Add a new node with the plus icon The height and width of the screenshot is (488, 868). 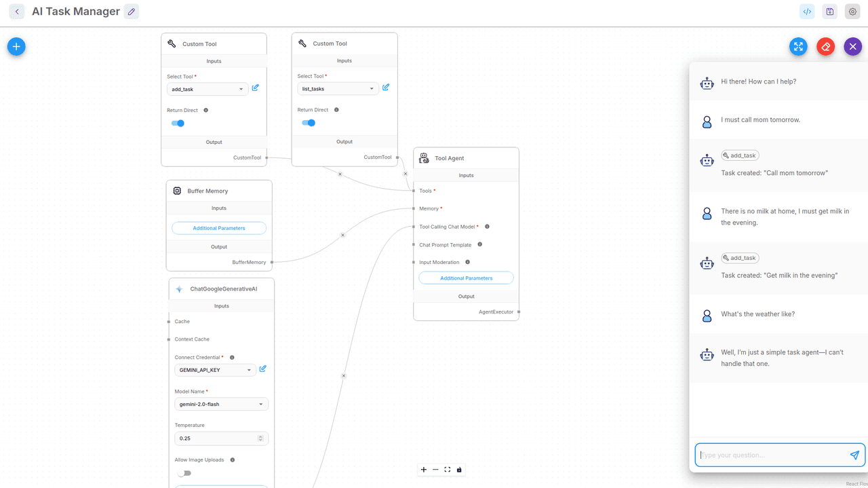(x=15, y=46)
